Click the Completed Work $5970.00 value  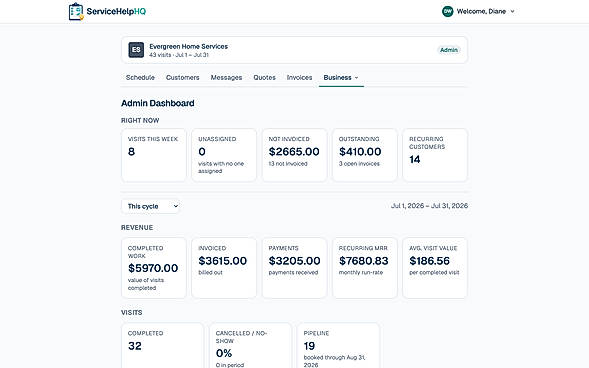153,268
